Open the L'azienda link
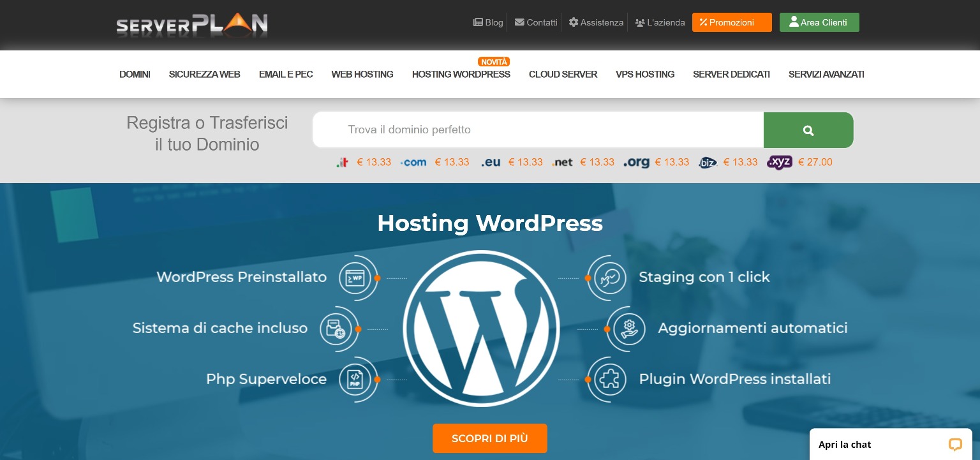Viewport: 980px width, 460px height. (x=660, y=22)
